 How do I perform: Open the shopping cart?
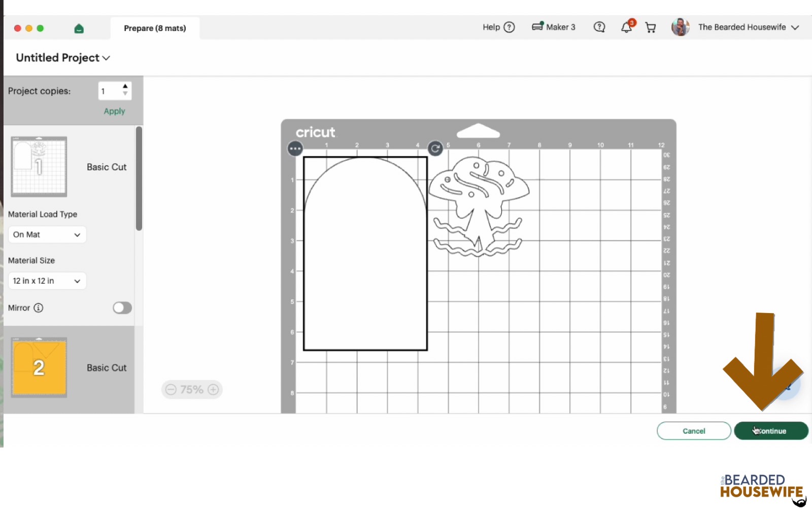(650, 27)
